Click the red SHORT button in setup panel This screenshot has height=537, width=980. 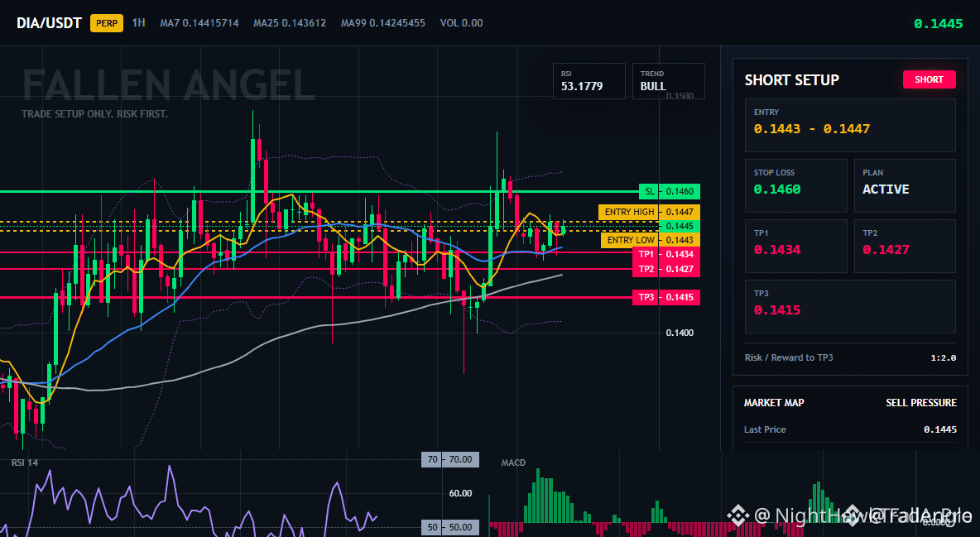point(929,79)
